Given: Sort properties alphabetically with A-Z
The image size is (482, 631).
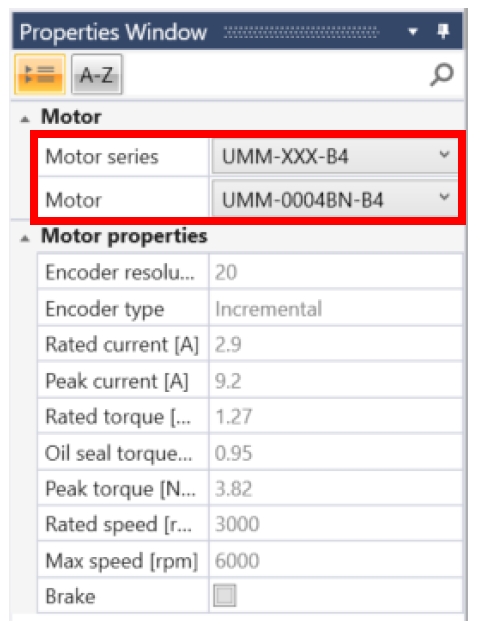Looking at the screenshot, I should click(97, 74).
